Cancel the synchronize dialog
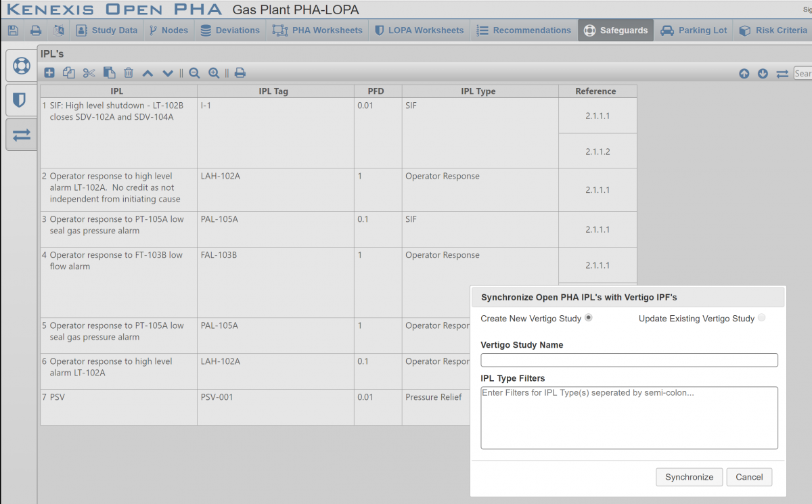812x504 pixels. tap(749, 477)
